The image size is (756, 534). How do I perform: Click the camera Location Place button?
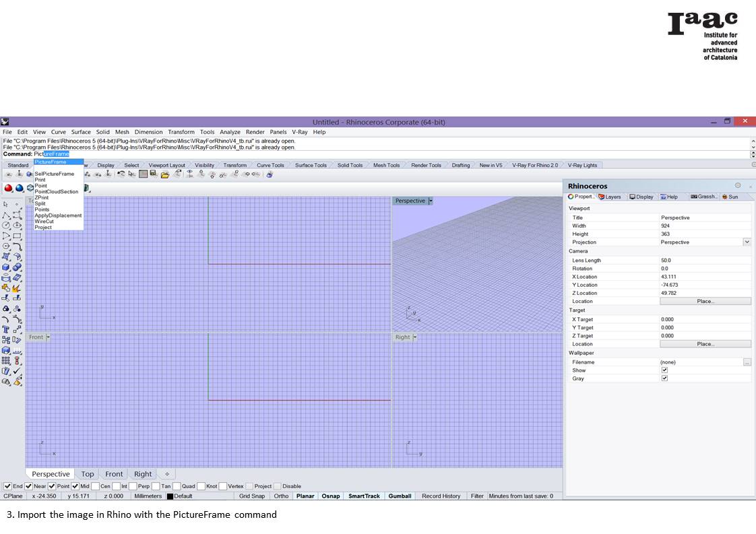click(705, 301)
